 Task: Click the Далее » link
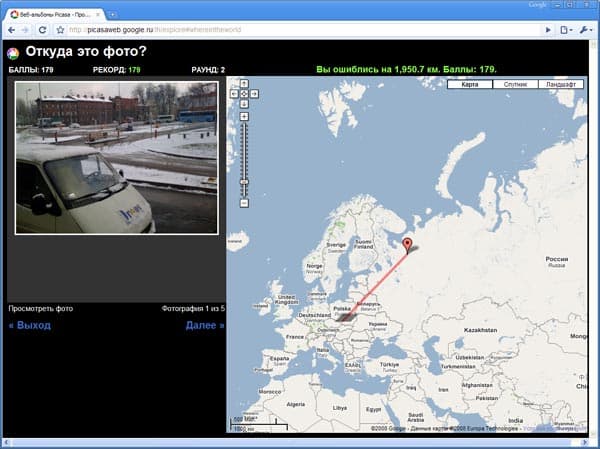coord(205,325)
